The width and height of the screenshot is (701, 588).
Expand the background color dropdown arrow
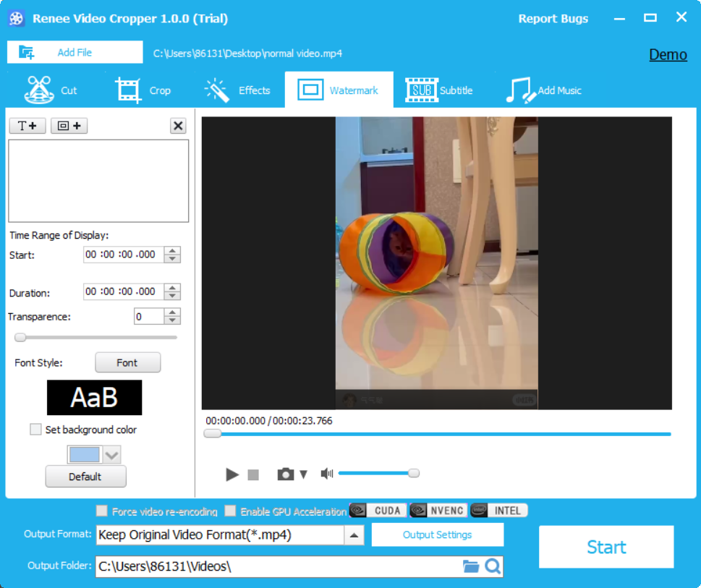tap(111, 455)
